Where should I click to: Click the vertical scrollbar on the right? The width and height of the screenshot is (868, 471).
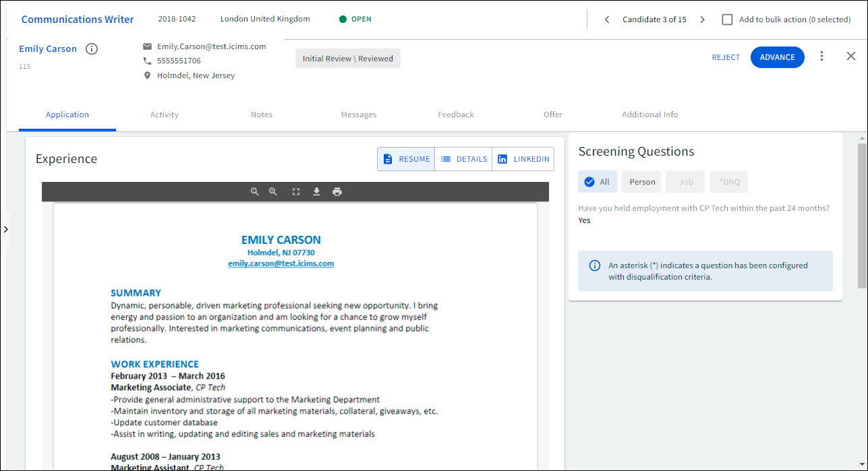tap(862, 216)
